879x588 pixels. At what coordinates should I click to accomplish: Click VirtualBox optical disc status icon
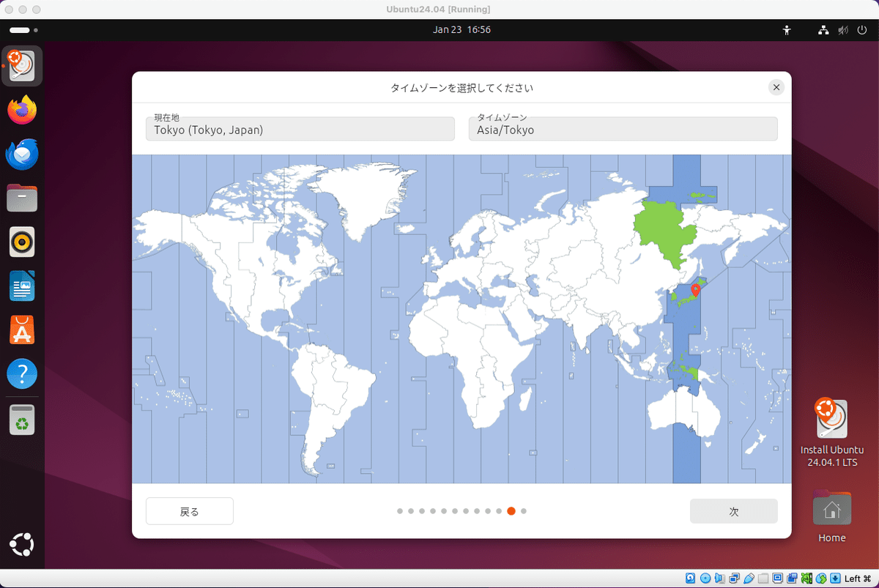pyautogui.click(x=705, y=578)
